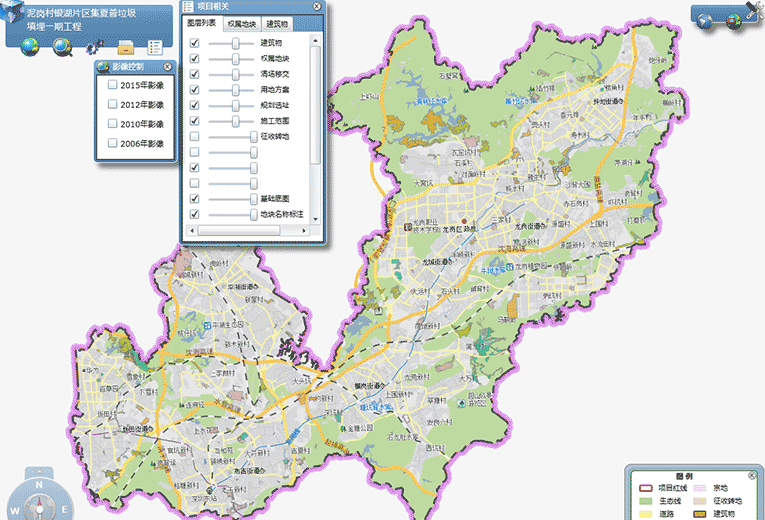This screenshot has height=520, width=765.
Task: Click the magnifier search icon in the toolbar
Action: coord(62,46)
